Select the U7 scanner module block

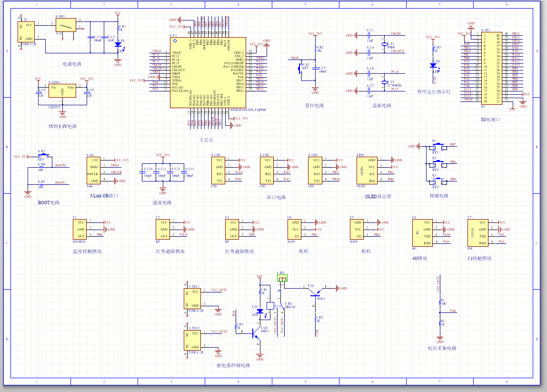[478, 233]
